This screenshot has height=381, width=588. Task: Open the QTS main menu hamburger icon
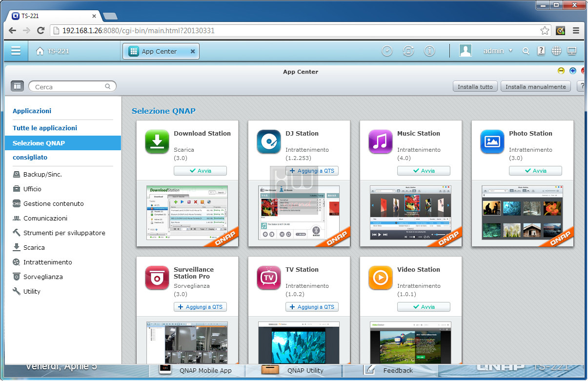coord(16,51)
